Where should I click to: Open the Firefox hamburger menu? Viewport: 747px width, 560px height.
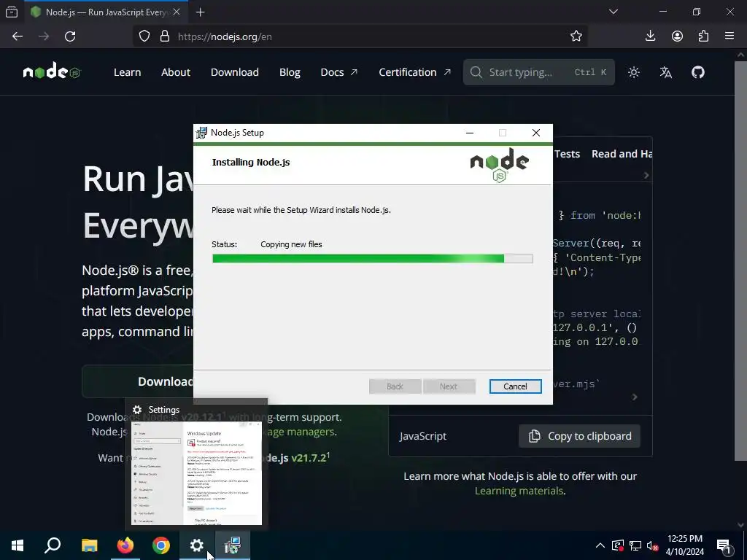pyautogui.click(x=729, y=36)
